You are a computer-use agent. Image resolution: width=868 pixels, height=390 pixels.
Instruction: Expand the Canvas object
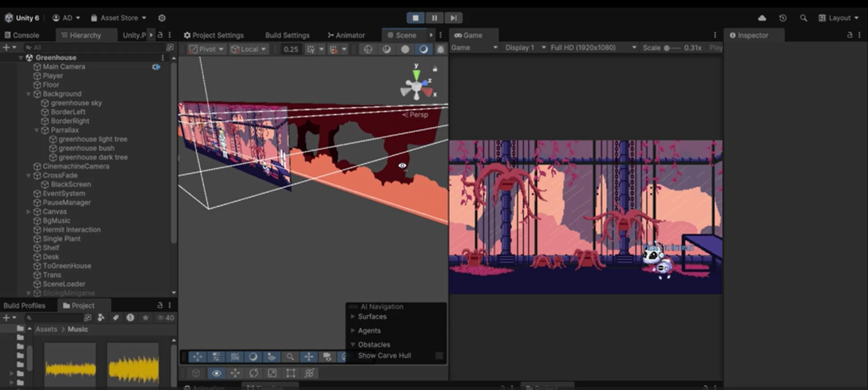point(28,212)
